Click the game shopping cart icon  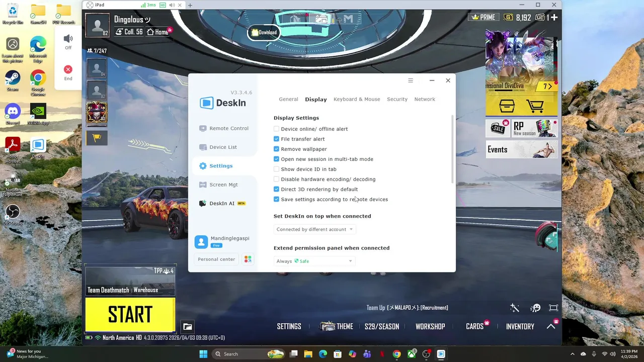pos(535,106)
